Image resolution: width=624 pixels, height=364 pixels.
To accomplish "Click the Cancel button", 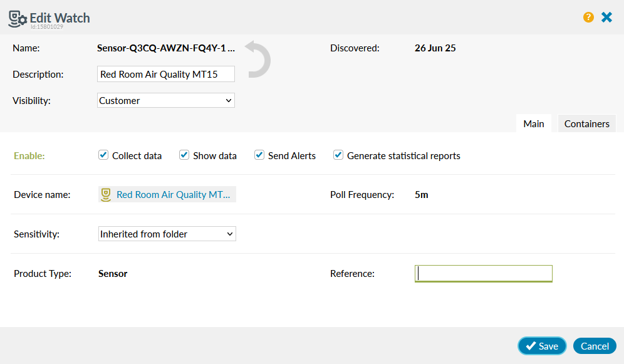I will [x=595, y=346].
